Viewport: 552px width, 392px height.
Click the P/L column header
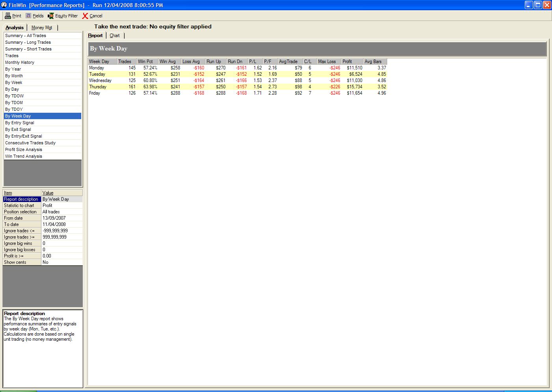click(255, 62)
